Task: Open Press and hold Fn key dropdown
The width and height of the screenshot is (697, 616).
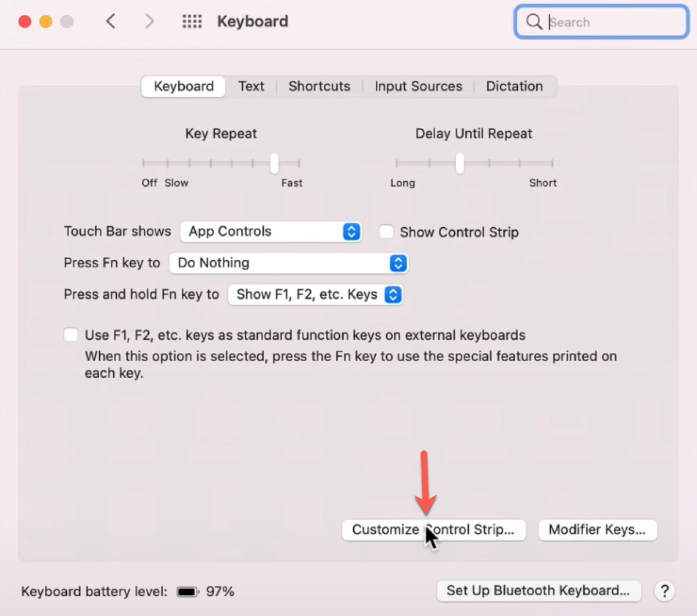Action: click(x=315, y=294)
